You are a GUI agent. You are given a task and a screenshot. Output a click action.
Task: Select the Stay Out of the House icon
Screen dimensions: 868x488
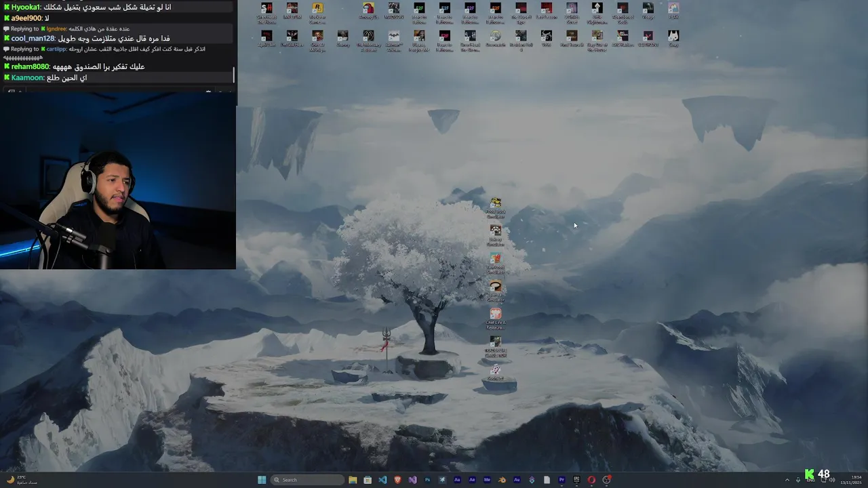coord(597,41)
